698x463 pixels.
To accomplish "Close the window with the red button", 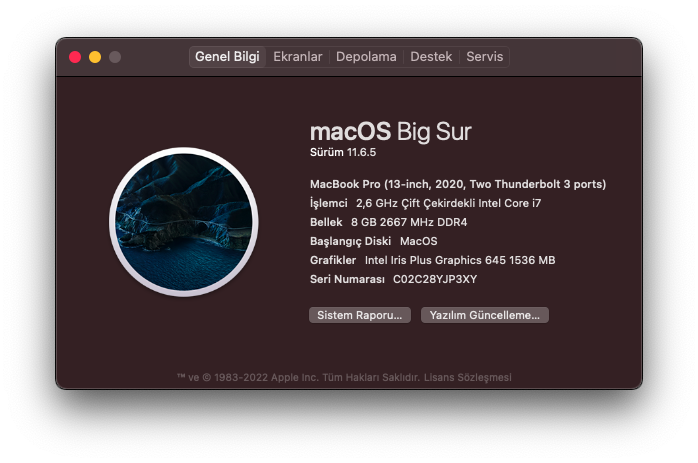I will click(x=75, y=57).
